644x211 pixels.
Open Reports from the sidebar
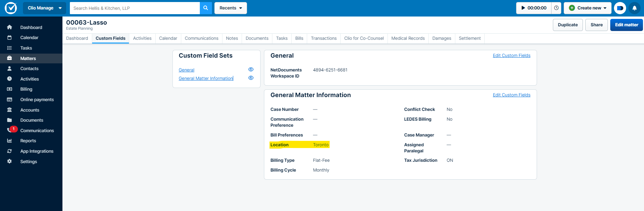(x=28, y=141)
